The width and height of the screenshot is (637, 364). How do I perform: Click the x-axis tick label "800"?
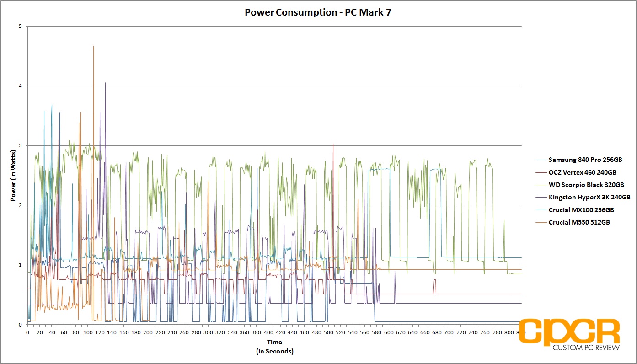[x=509, y=332]
